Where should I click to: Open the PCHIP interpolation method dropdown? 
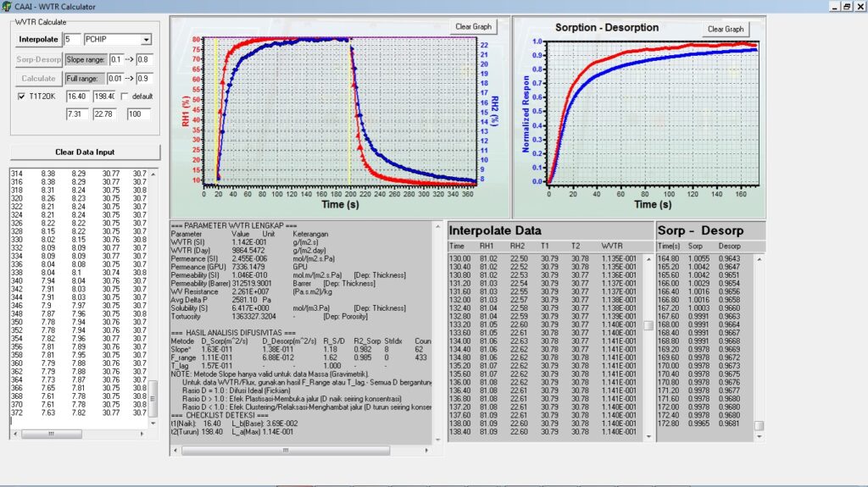(146, 40)
